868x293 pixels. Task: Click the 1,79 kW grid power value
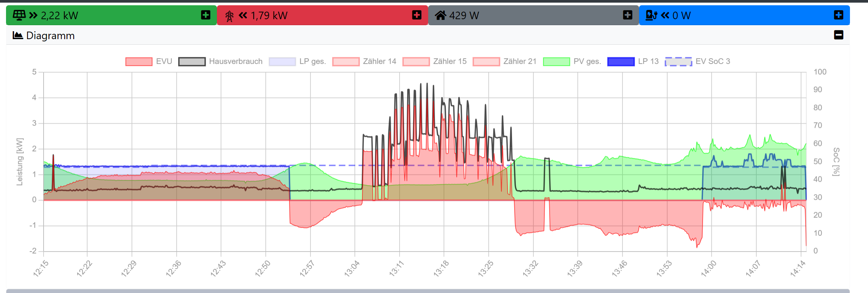(269, 15)
